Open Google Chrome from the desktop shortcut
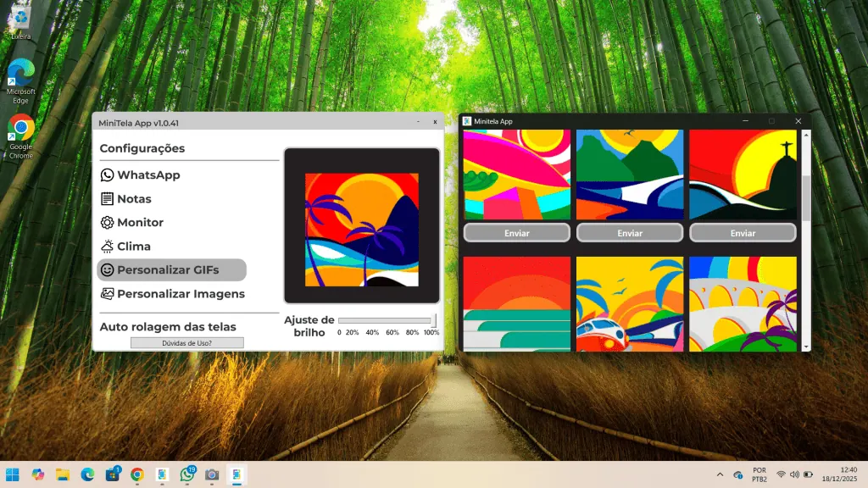 [20, 128]
